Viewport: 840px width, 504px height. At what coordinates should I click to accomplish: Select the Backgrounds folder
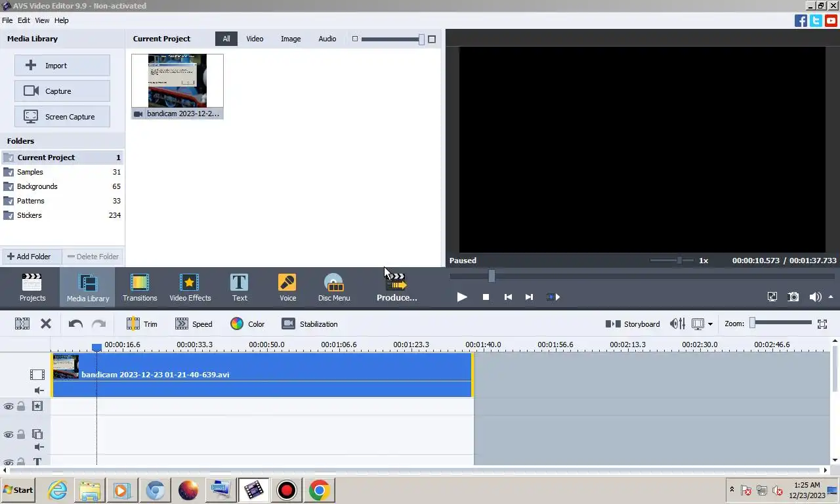click(62, 186)
